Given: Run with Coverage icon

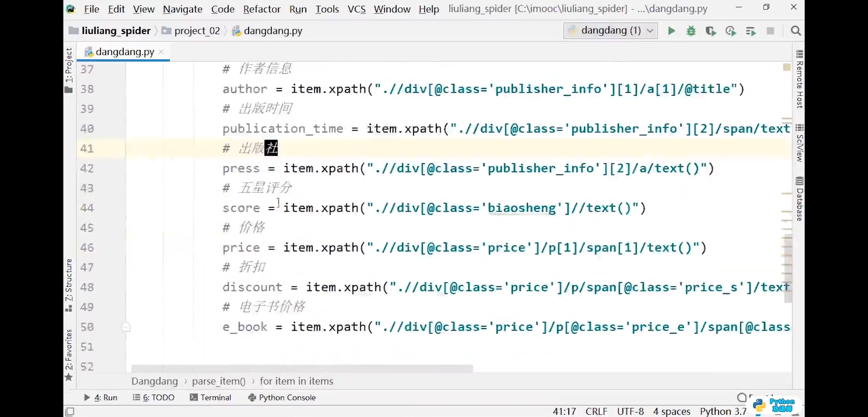Looking at the screenshot, I should pyautogui.click(x=710, y=31).
